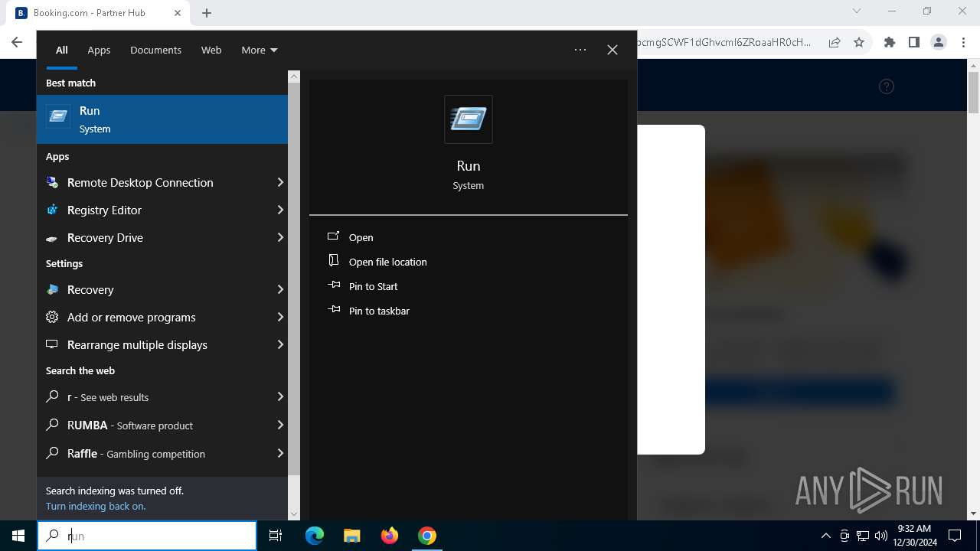Close the Booking.com Partner Hub tab
980x551 pixels.
click(x=178, y=13)
